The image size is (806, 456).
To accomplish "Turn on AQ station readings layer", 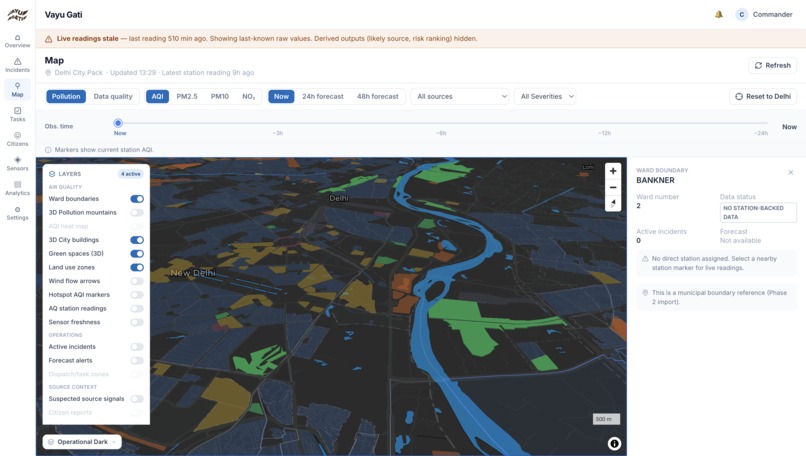I will pos(137,308).
